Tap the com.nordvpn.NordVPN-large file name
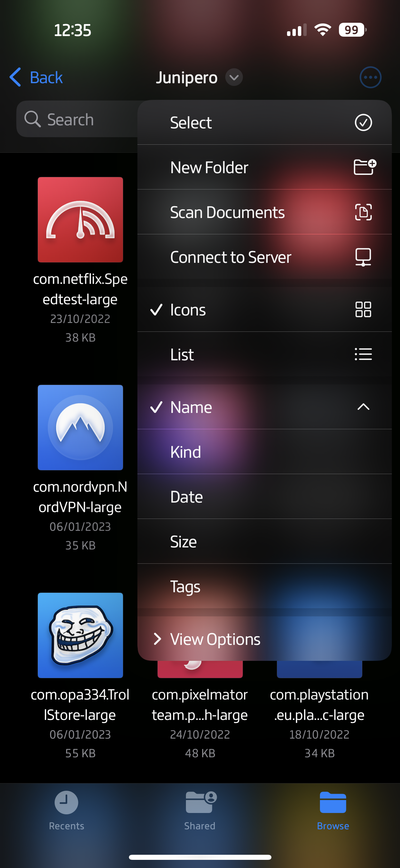Screen dimensions: 400x868 pyautogui.click(x=80, y=497)
